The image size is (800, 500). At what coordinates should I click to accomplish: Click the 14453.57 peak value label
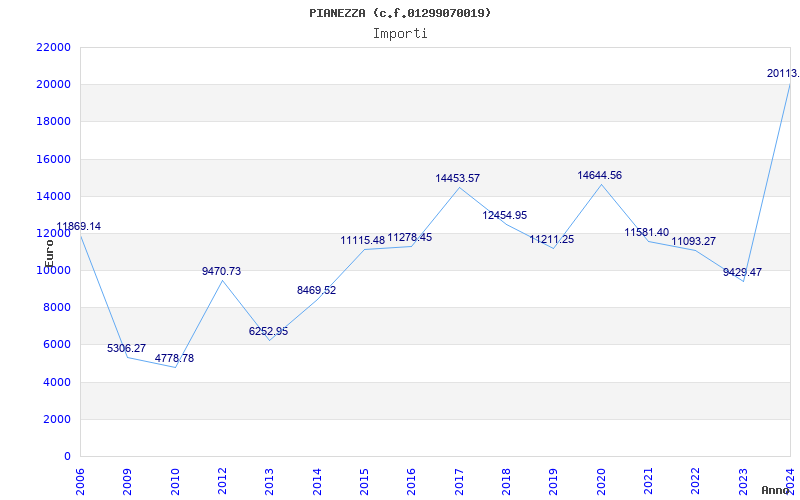457,179
